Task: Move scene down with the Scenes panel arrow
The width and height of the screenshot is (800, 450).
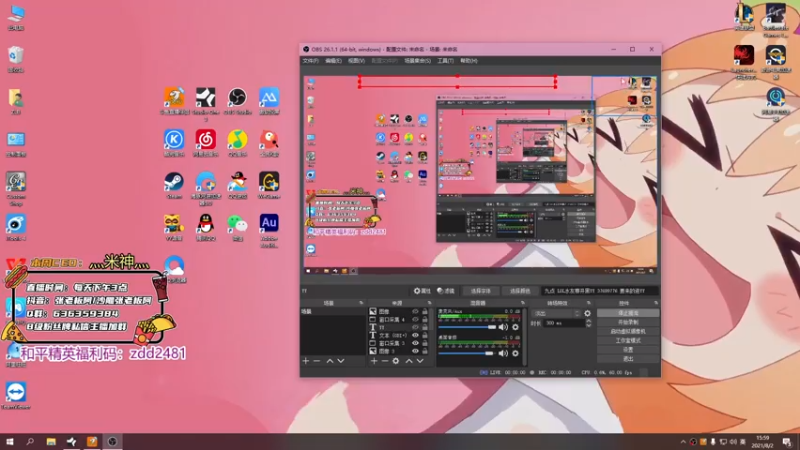Action: tap(341, 361)
